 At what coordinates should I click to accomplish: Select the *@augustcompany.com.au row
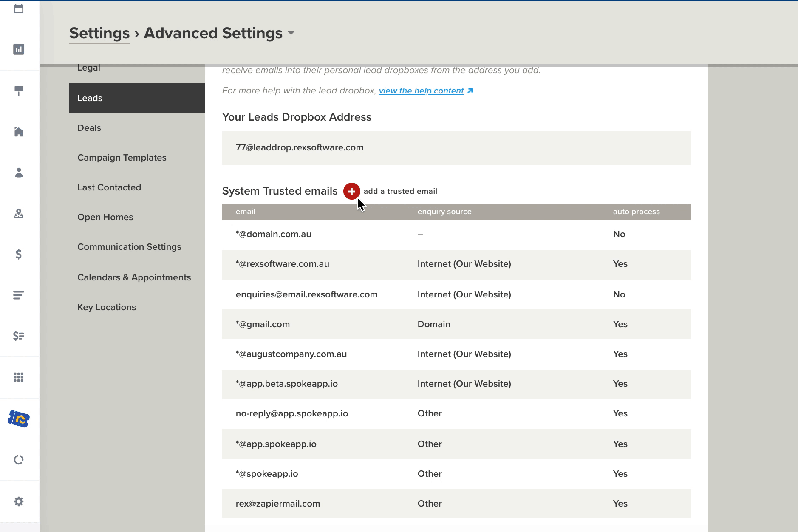(456, 354)
